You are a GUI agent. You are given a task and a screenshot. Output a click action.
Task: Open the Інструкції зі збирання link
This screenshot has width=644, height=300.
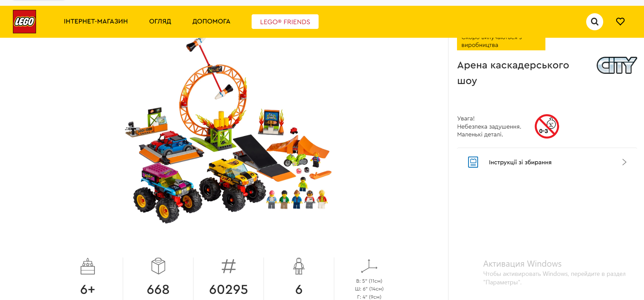tap(520, 162)
